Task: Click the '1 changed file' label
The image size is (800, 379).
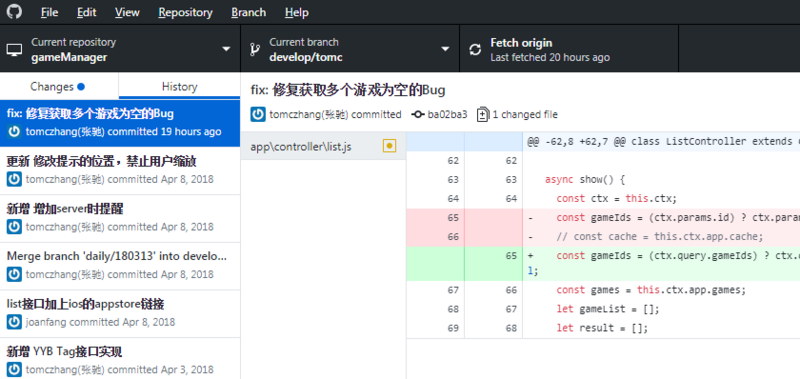Action: coord(525,114)
